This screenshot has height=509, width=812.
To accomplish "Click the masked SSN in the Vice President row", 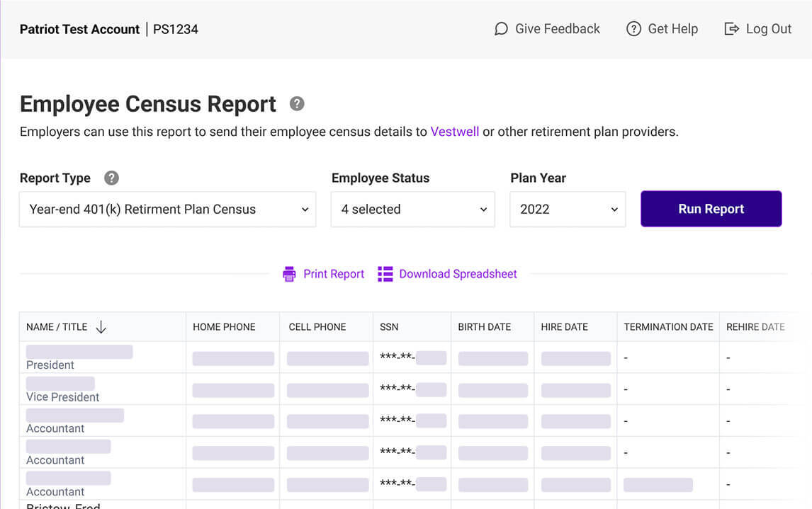I will [413, 389].
